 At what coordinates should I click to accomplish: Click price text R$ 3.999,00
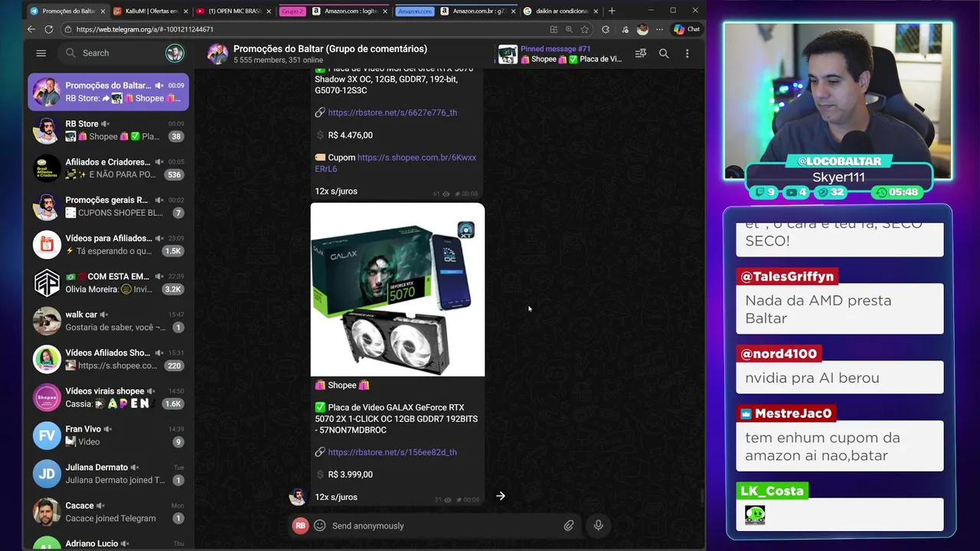pyautogui.click(x=350, y=474)
